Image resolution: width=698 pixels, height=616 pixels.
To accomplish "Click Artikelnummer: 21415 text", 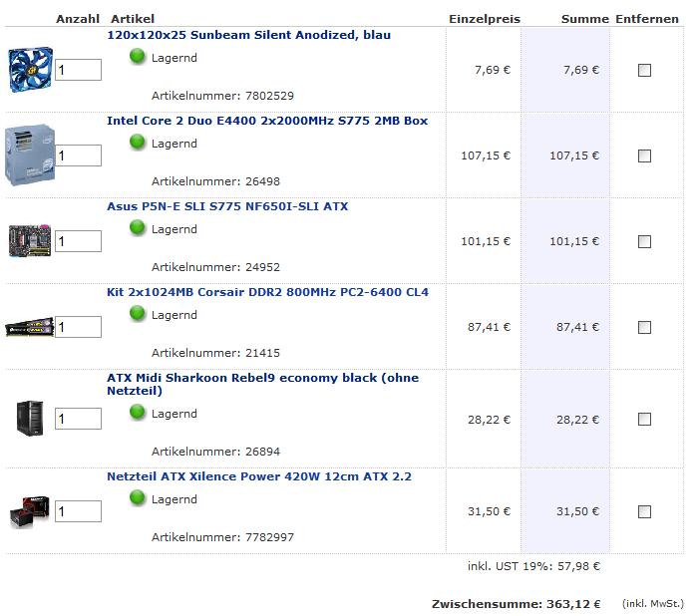I will [216, 353].
